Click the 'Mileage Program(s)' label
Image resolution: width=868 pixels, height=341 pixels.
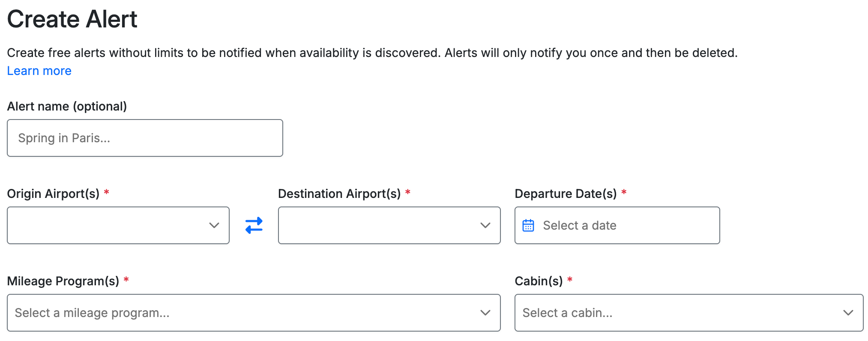(x=63, y=281)
